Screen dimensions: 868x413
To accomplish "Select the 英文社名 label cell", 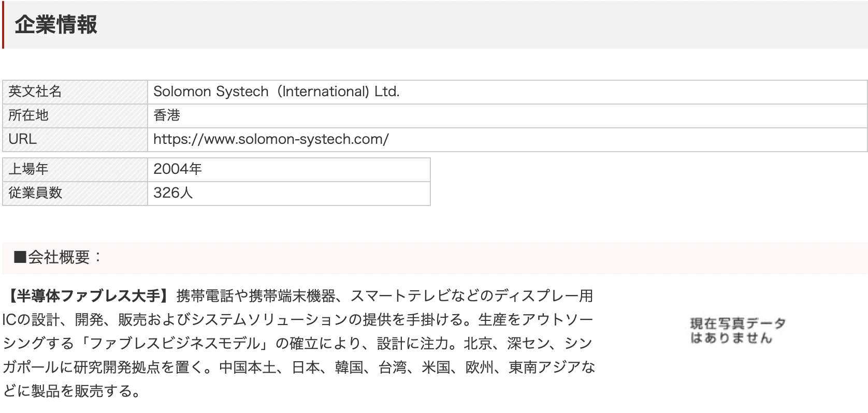I will click(x=75, y=92).
